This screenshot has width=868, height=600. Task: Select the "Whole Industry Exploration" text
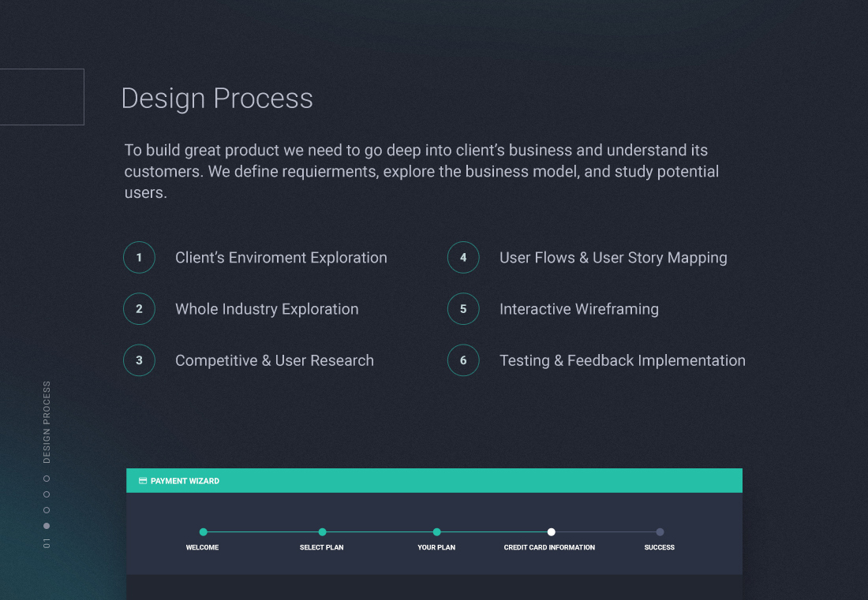point(267,309)
